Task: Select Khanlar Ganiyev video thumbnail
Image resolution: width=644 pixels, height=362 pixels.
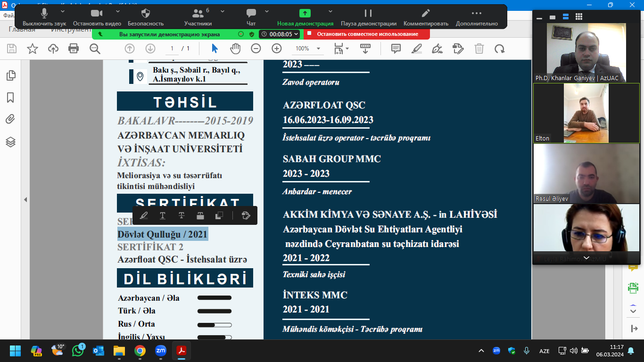Action: tap(586, 52)
